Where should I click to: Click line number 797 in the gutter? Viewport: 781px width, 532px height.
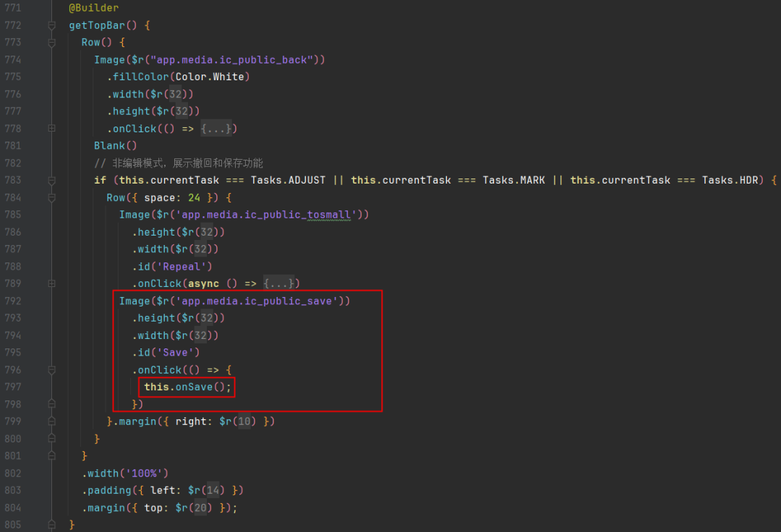coord(13,387)
